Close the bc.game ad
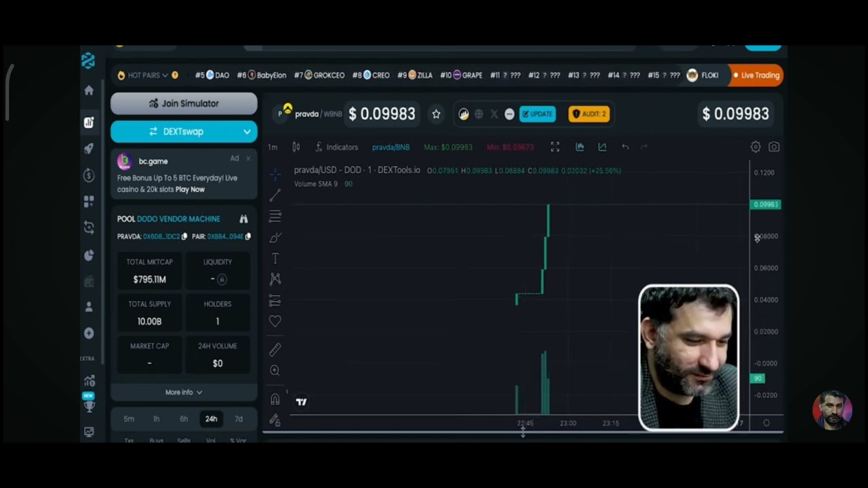868x488 pixels. pos(248,159)
